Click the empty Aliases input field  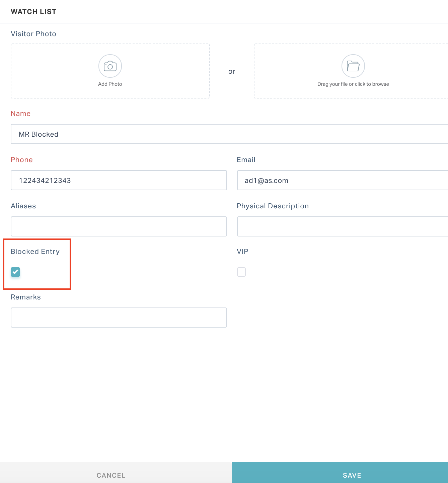pos(119,226)
